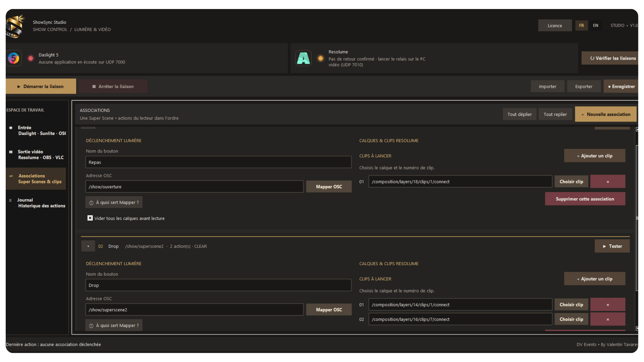This screenshot has width=644, height=362.
Task: Click Supprimer cette association for Repas
Action: click(585, 199)
